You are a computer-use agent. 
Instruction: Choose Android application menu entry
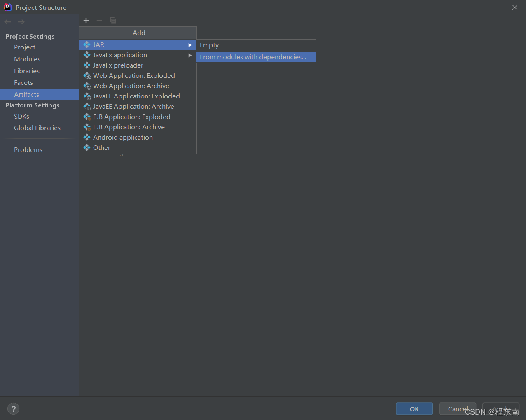tap(138, 137)
